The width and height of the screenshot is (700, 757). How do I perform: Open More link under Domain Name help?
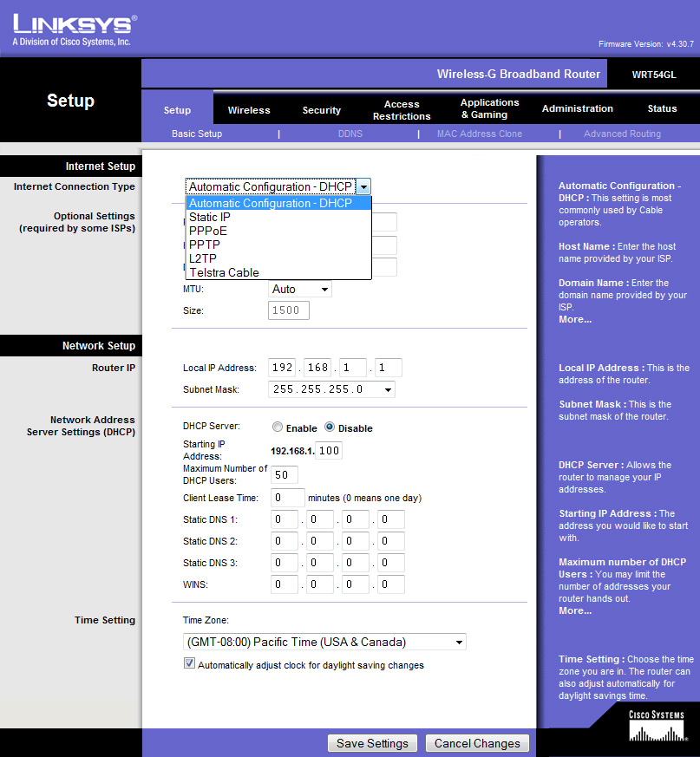tap(575, 320)
